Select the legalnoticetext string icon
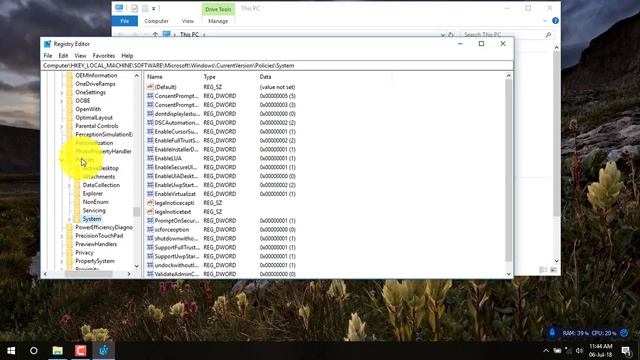The width and height of the screenshot is (640, 360). coord(150,212)
